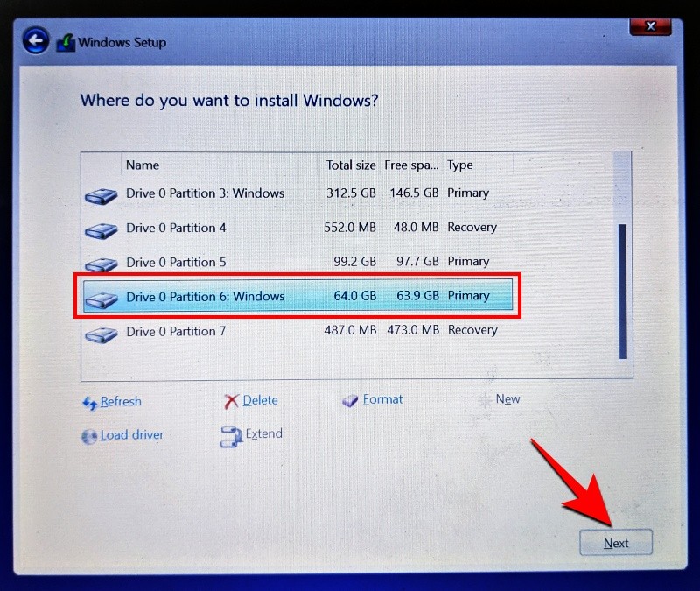Click the drive icon for Drive 0 Partition 5
The height and width of the screenshot is (591, 700).
101,264
